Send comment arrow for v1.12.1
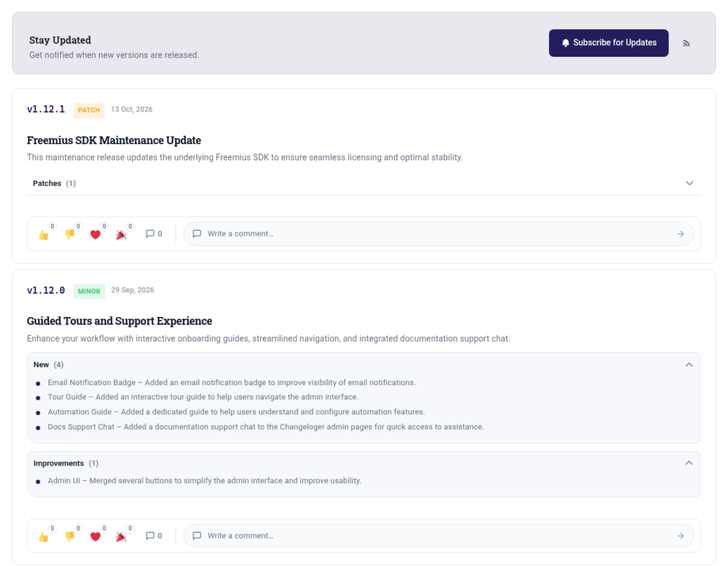The image size is (728, 567). point(680,234)
